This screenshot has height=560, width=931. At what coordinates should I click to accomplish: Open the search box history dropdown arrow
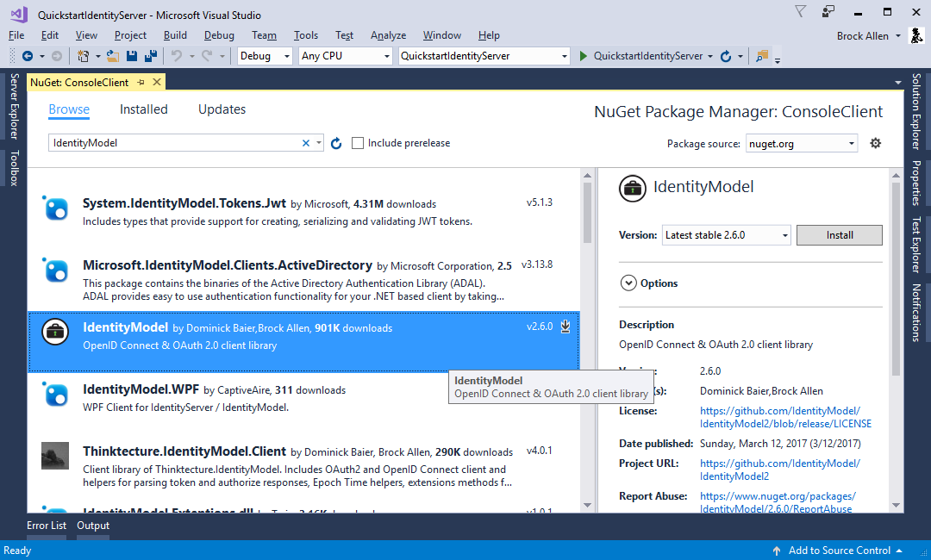click(319, 143)
